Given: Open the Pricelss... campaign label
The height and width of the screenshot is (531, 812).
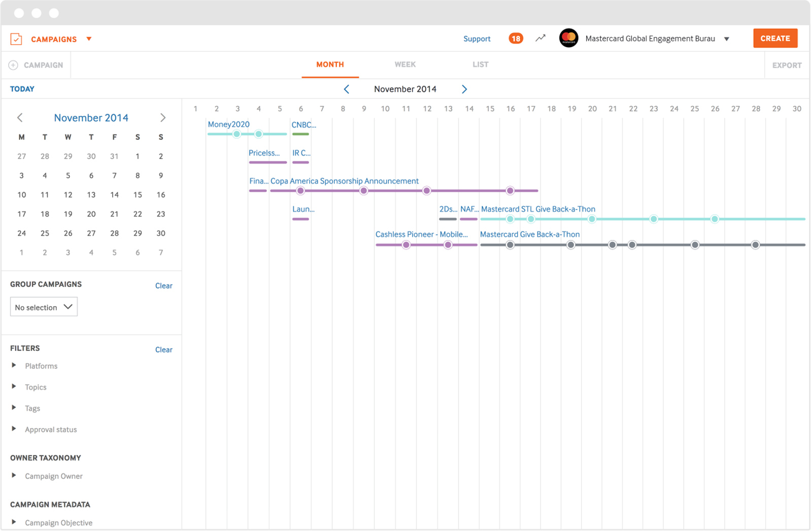Looking at the screenshot, I should point(264,153).
